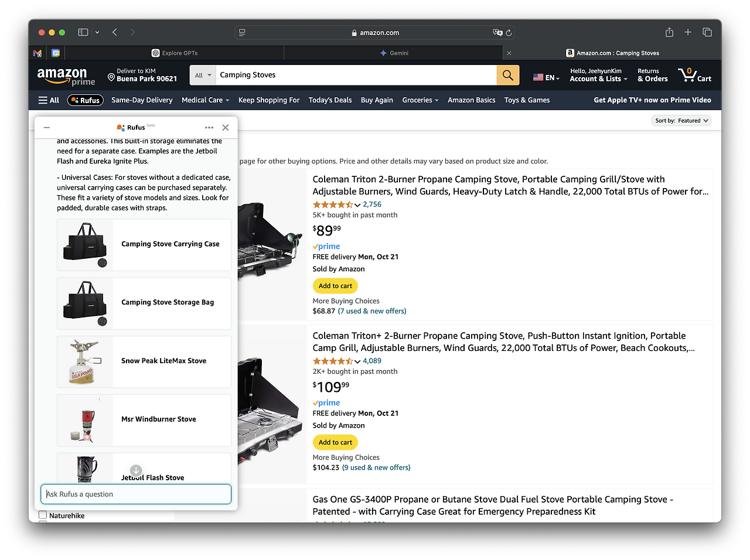Open a new Safari tab
This screenshot has height=560, width=750.
(688, 32)
